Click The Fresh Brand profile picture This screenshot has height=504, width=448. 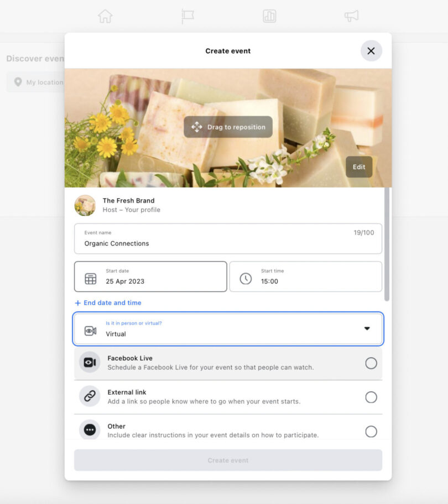85,205
